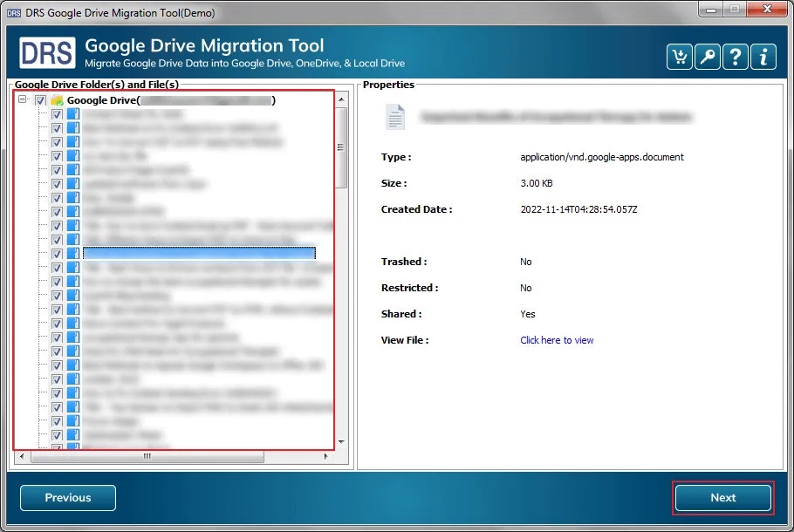Click the file icon of the highlighted row
Screen dimensions: 794x532
tap(73, 253)
